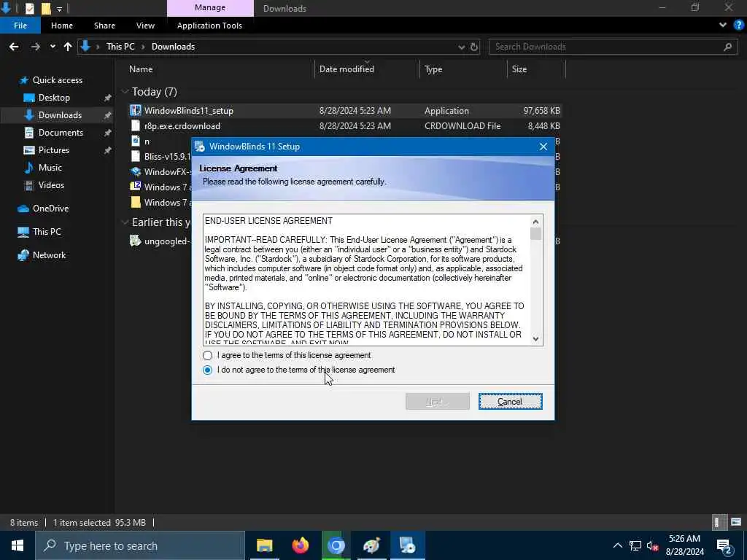Go back in Explorer navigation
The height and width of the screenshot is (560, 747).
(14, 47)
